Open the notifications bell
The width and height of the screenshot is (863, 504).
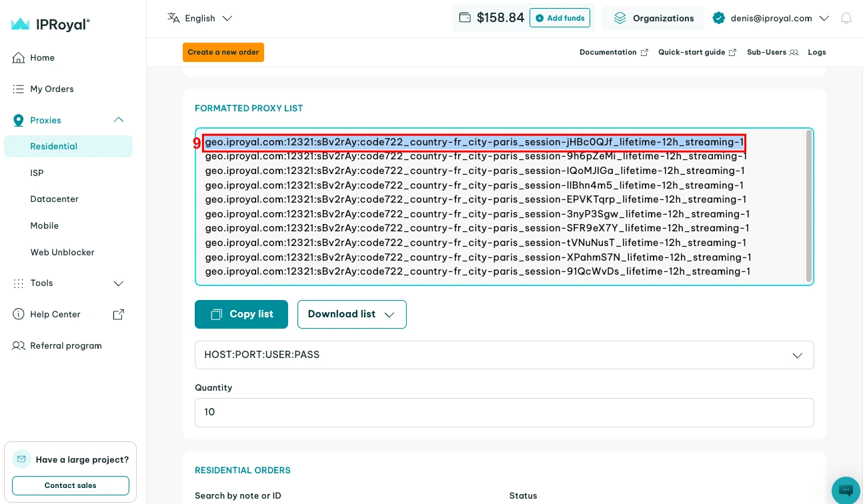coord(846,19)
